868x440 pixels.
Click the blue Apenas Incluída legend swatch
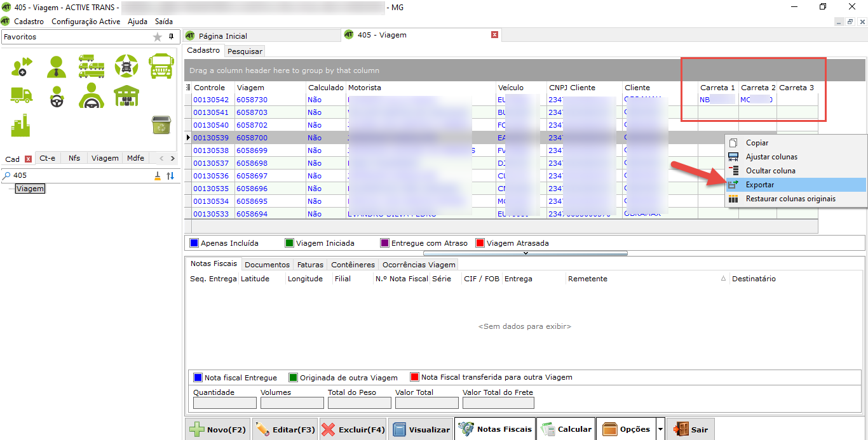coord(194,243)
